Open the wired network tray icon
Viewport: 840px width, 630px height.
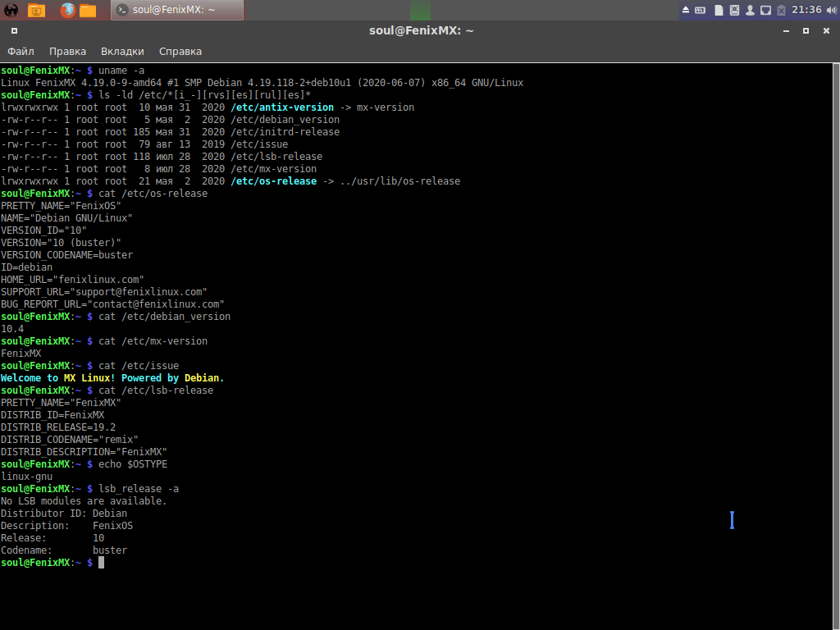(x=765, y=10)
